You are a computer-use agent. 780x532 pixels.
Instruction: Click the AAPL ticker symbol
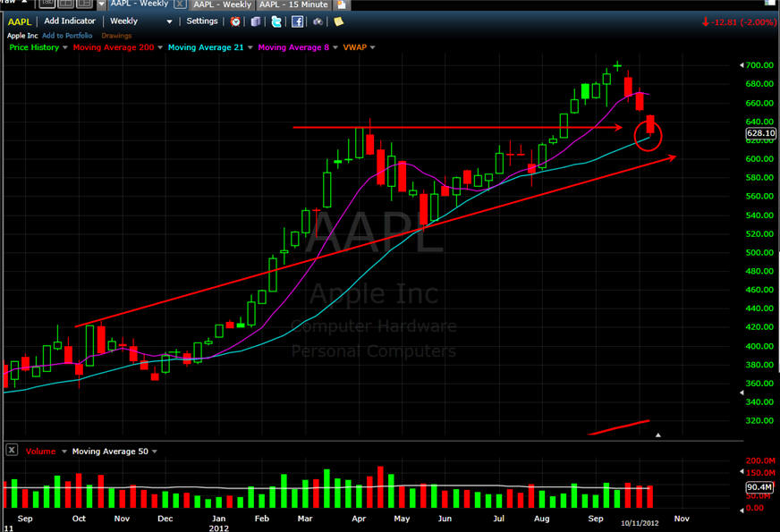click(20, 21)
